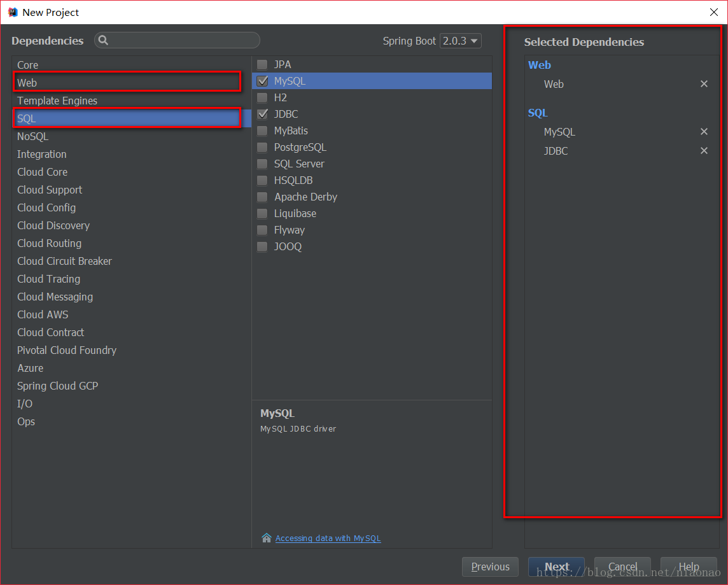Pick the Cloud AWS category
Screen dimensions: 728x585
pyautogui.click(x=131, y=315)
